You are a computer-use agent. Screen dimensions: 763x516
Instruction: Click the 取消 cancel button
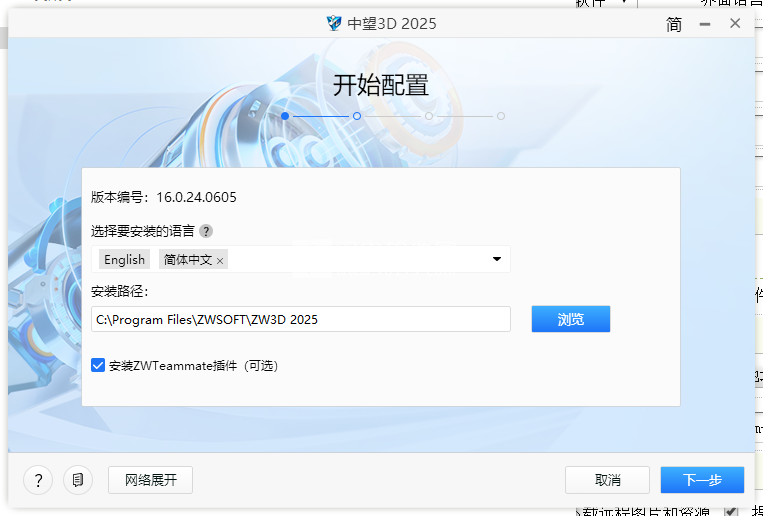tap(607, 480)
